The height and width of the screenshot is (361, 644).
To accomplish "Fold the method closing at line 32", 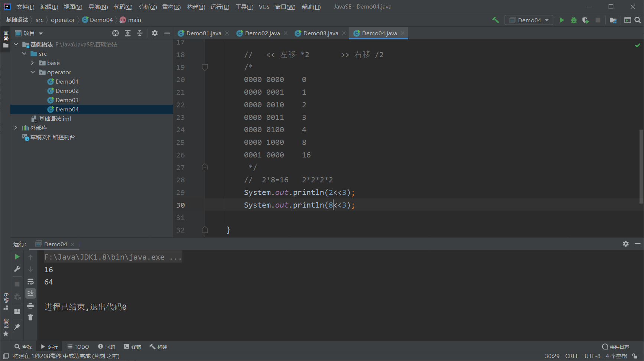I will point(205,230).
